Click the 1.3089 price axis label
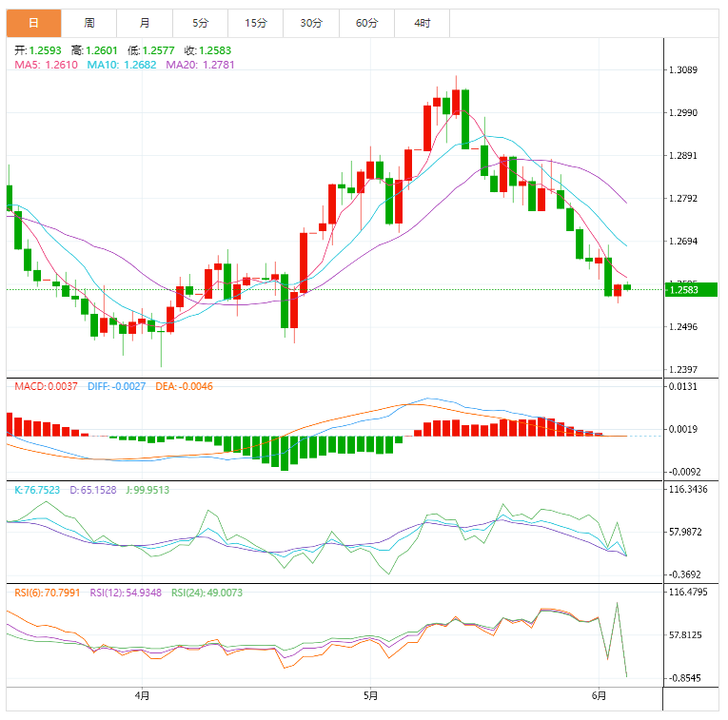 683,70
